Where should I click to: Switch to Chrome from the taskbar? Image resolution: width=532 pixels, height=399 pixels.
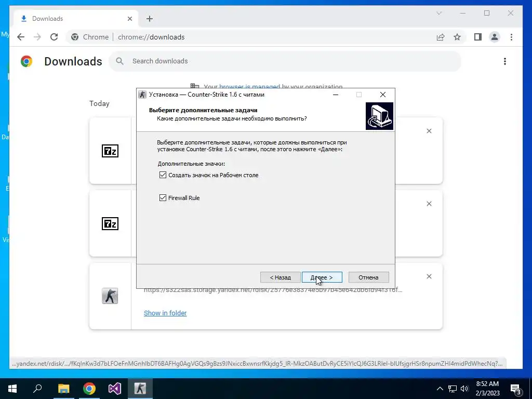click(x=89, y=389)
